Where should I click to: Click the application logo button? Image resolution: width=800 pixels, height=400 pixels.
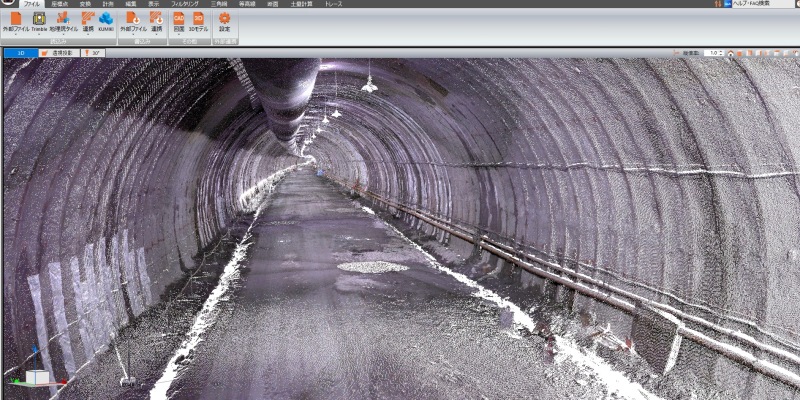pos(8,3)
